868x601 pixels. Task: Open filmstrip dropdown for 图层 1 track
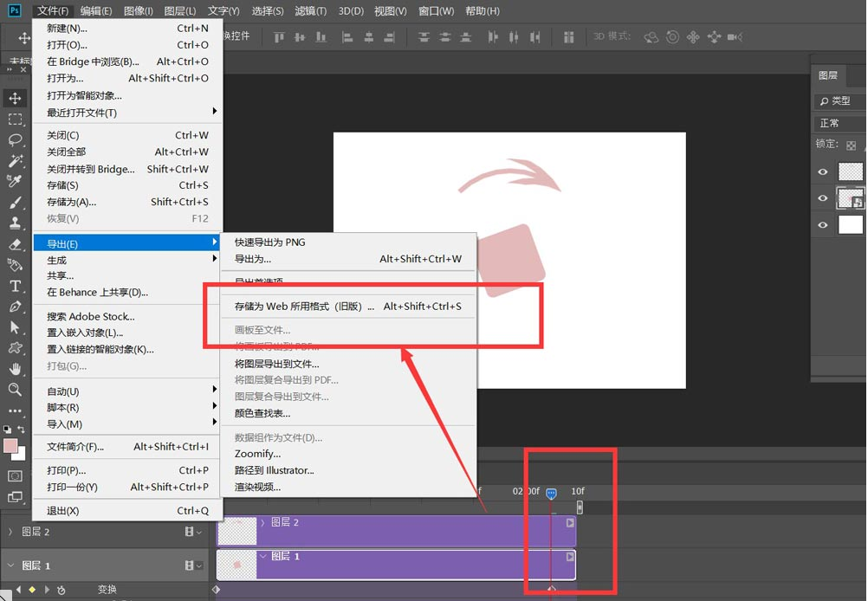coord(193,565)
